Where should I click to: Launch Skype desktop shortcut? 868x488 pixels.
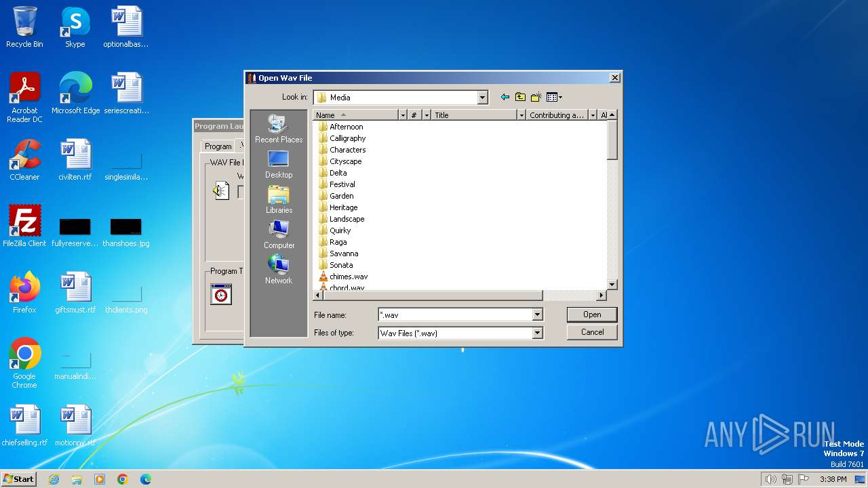coord(75,27)
